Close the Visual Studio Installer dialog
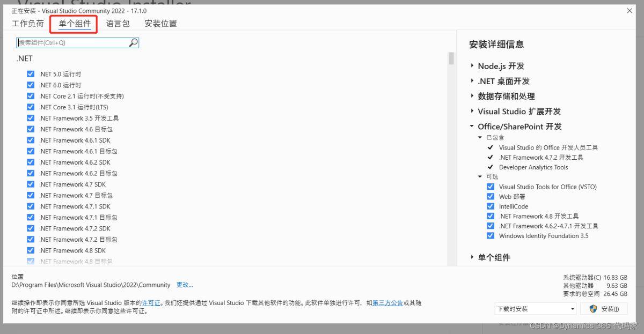This screenshot has height=334, width=644. [x=630, y=11]
